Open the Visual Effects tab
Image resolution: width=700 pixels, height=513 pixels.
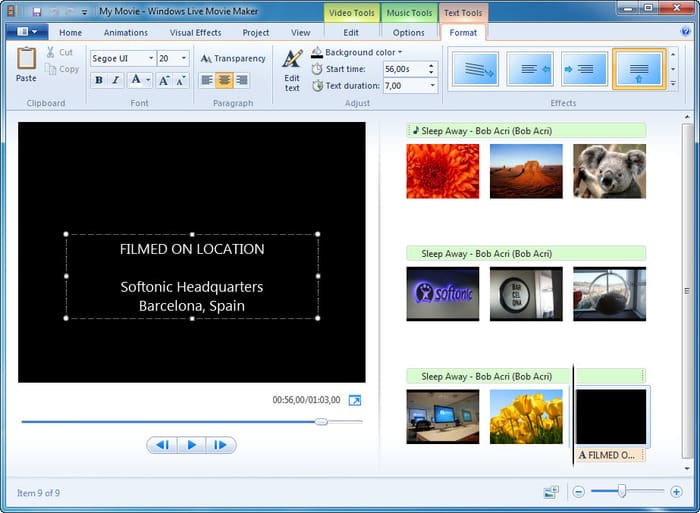pyautogui.click(x=195, y=33)
